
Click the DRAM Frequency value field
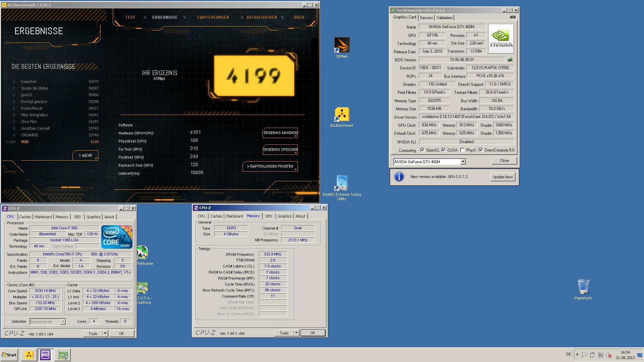point(273,254)
